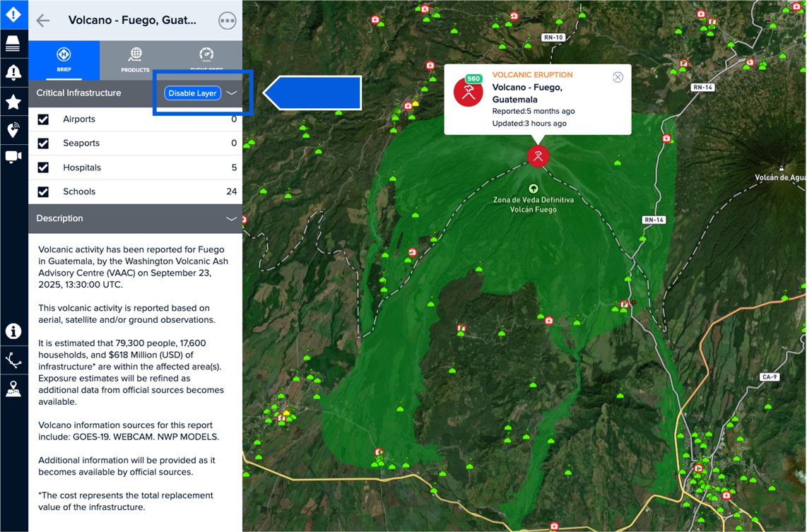Collapse the Description section chevron
Screen dimensions: 807x532
pyautogui.click(x=232, y=219)
